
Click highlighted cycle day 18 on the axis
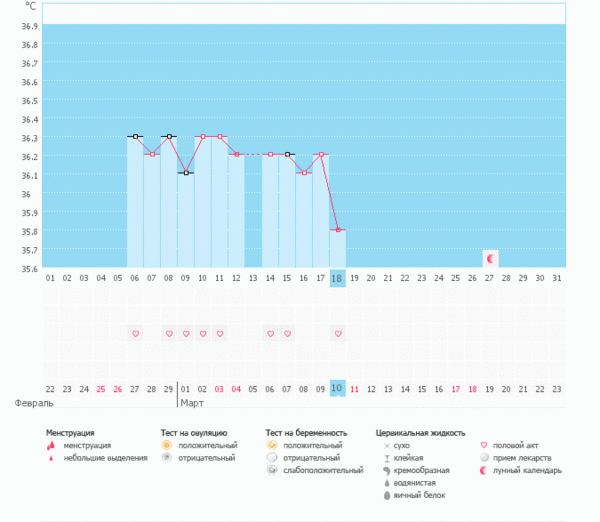[338, 278]
